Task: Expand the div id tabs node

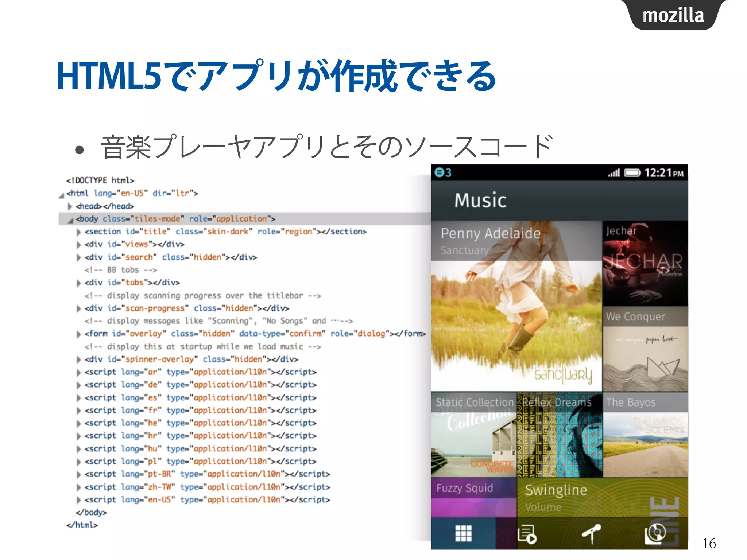Action: 78,283
